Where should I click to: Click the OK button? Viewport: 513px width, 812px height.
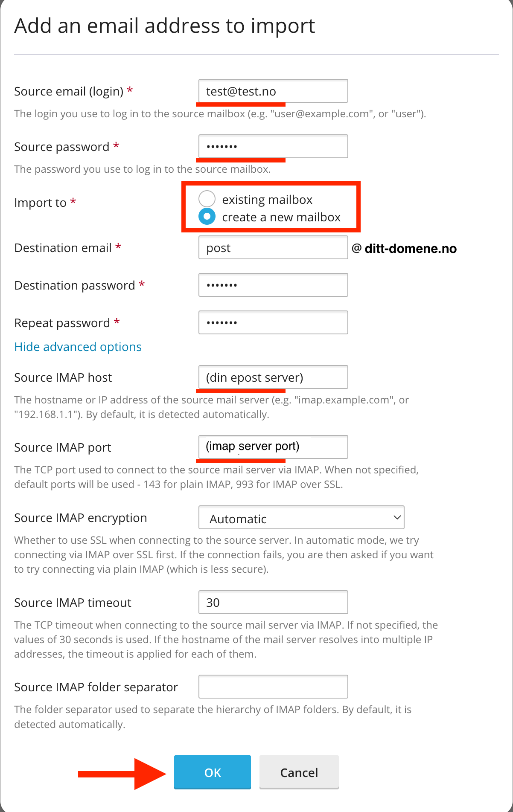point(212,772)
